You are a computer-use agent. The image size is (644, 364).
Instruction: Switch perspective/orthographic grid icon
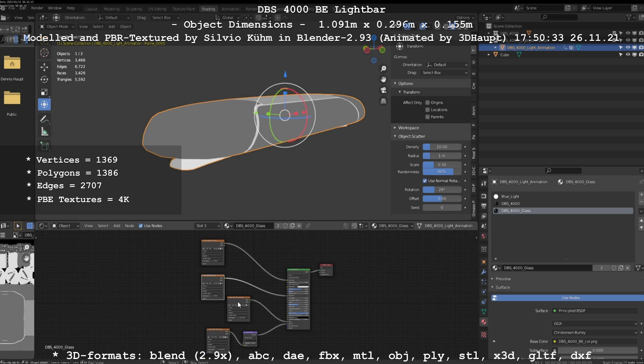(383, 101)
